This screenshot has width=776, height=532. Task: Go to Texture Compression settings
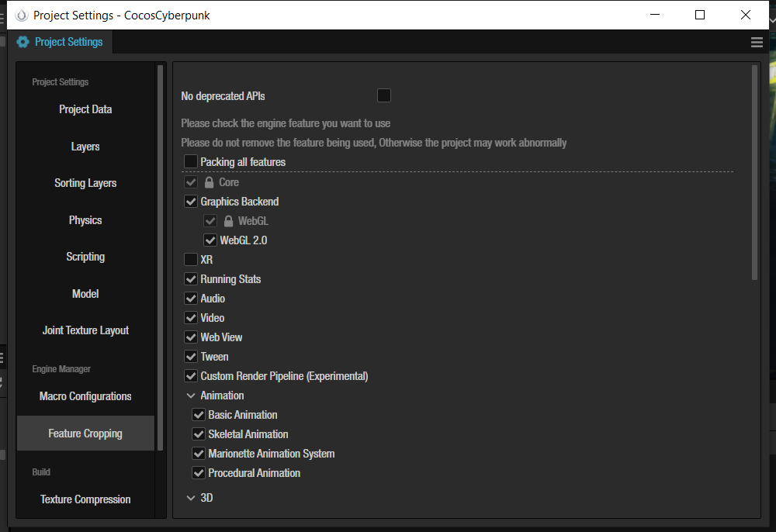click(85, 499)
